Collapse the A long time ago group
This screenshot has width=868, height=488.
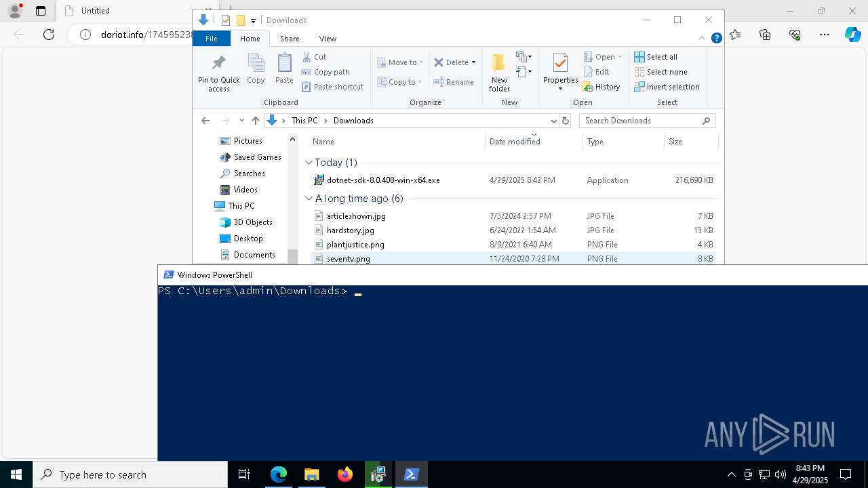pyautogui.click(x=309, y=199)
